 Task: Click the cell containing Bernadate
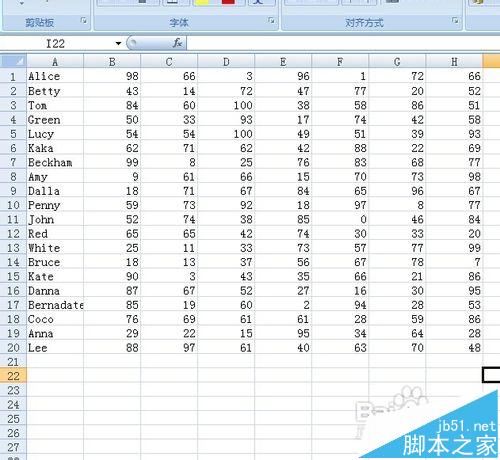point(55,305)
